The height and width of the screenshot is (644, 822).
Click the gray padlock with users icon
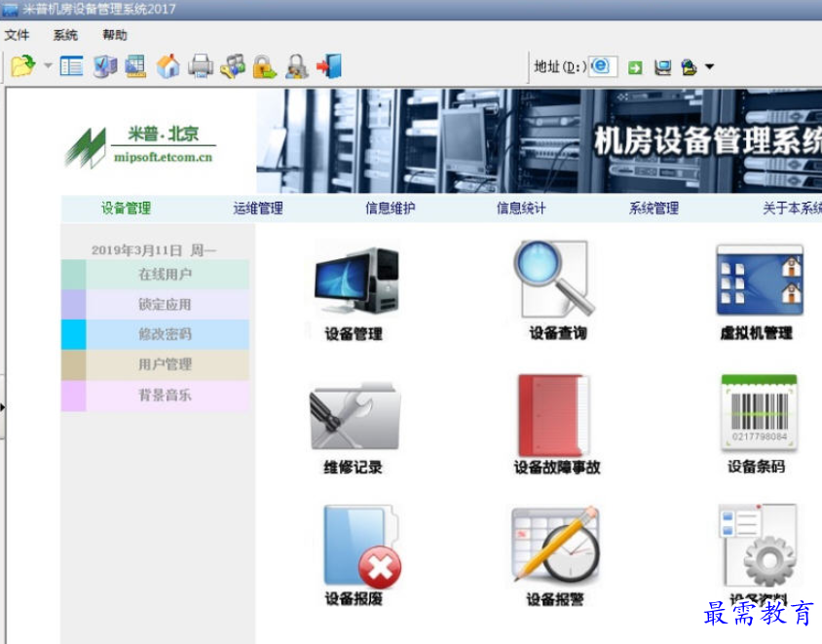(x=297, y=67)
